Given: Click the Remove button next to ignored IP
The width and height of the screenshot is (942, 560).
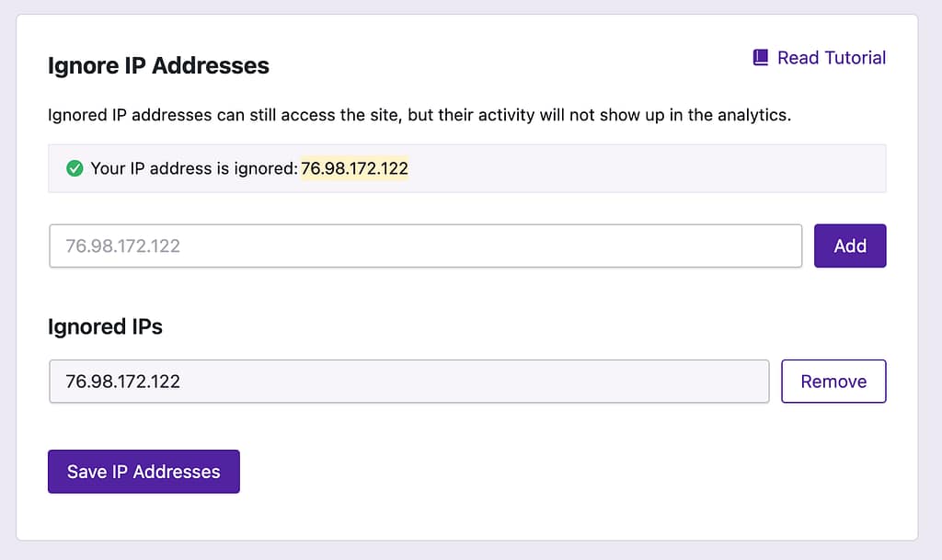Looking at the screenshot, I should click(x=833, y=381).
